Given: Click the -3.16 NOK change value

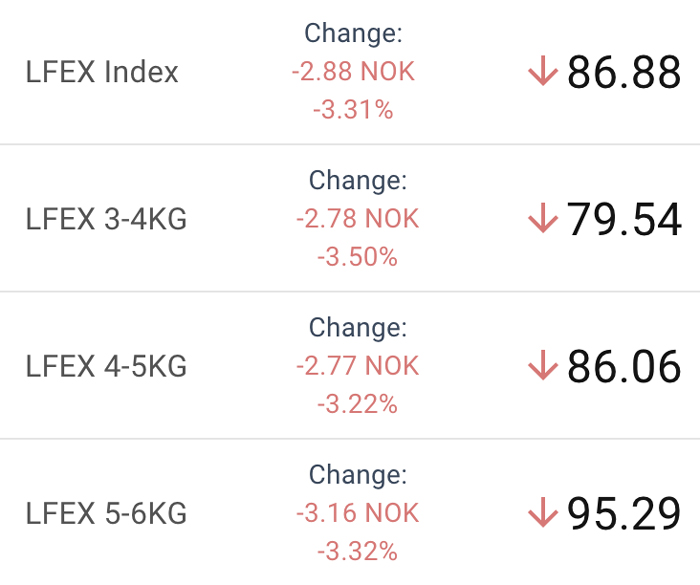Looking at the screenshot, I should point(358,513).
